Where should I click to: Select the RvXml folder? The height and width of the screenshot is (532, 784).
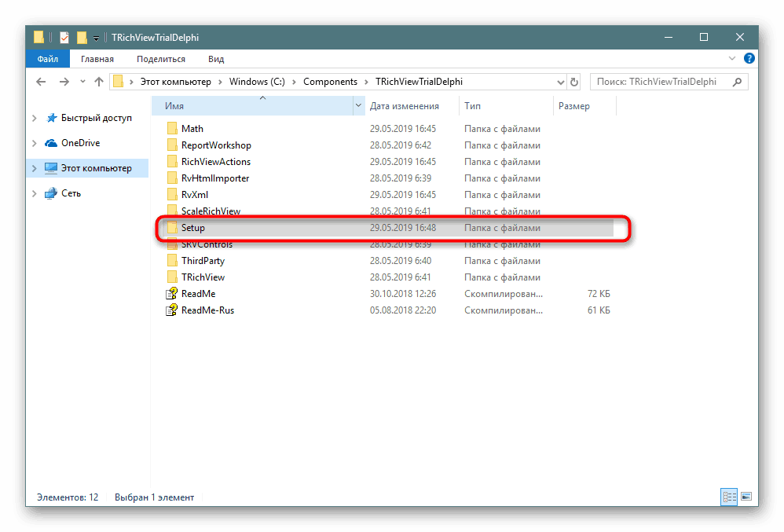pyautogui.click(x=195, y=195)
